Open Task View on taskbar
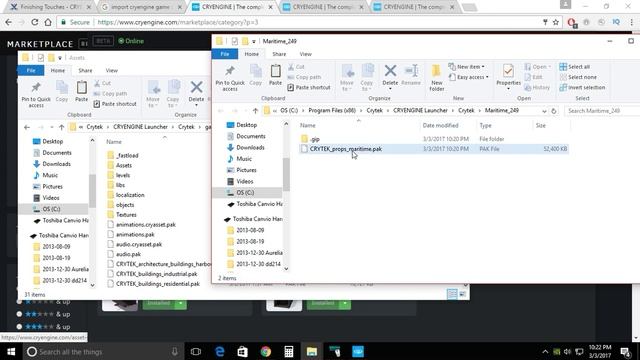This screenshot has width=640, height=360. (x=196, y=351)
